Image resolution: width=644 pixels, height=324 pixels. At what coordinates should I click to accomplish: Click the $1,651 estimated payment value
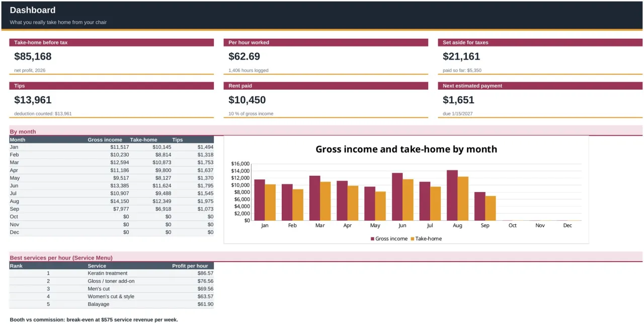click(x=458, y=100)
